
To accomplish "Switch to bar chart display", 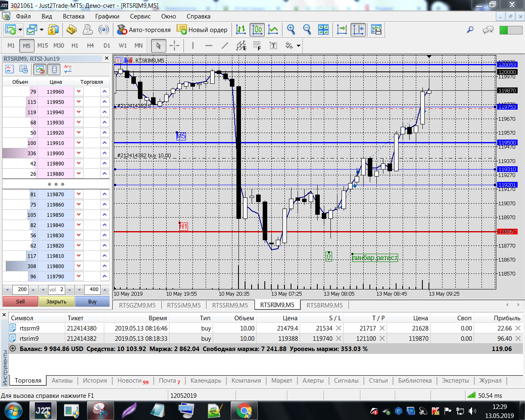I will [241, 30].
